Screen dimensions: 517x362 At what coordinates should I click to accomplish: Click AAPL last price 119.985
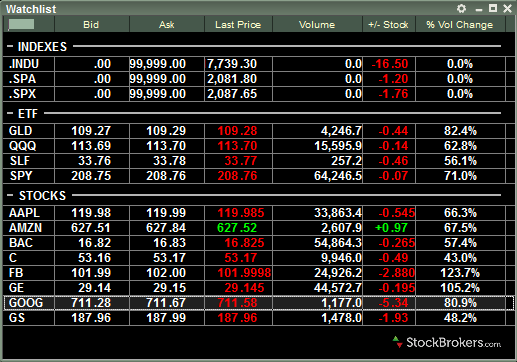(x=241, y=213)
